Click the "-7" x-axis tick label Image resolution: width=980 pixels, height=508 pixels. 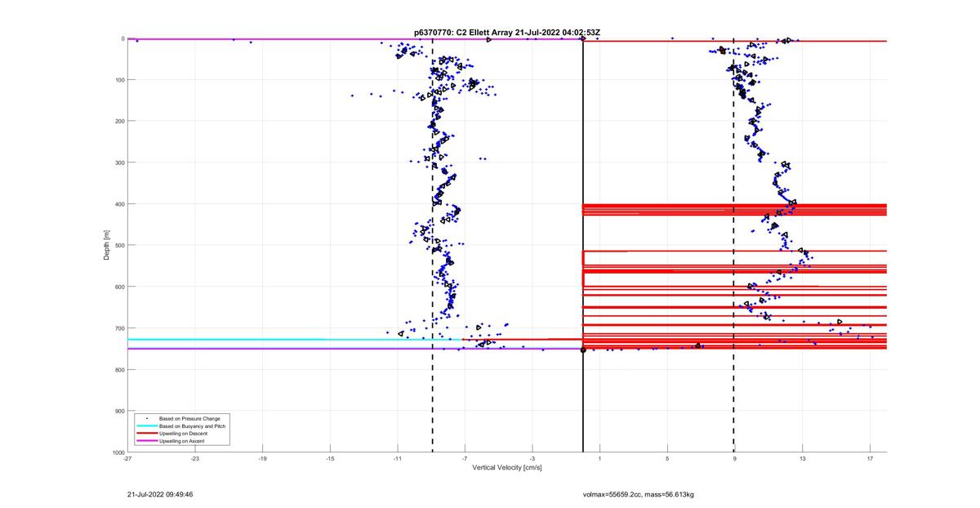[465, 458]
